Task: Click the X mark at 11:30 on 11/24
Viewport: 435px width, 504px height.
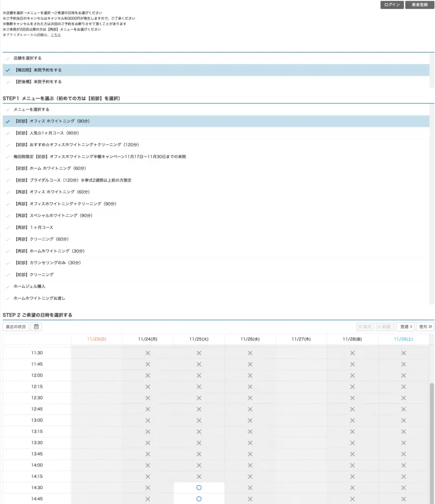Action: pos(148,353)
